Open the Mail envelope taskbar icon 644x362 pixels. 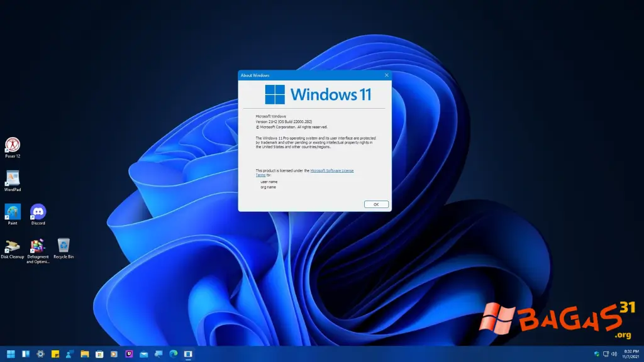[x=144, y=354]
